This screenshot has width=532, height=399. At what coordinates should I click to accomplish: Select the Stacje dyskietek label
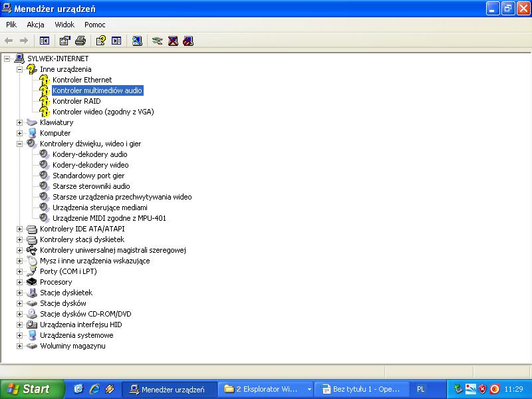pos(66,293)
